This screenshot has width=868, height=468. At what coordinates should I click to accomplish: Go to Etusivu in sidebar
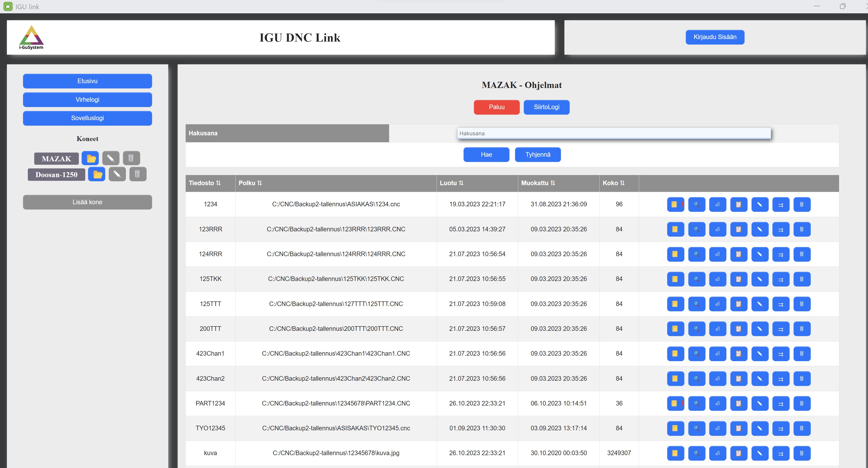87,81
